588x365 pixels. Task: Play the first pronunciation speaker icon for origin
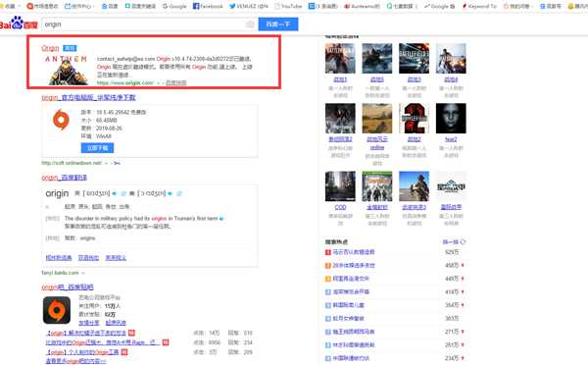click(x=115, y=193)
